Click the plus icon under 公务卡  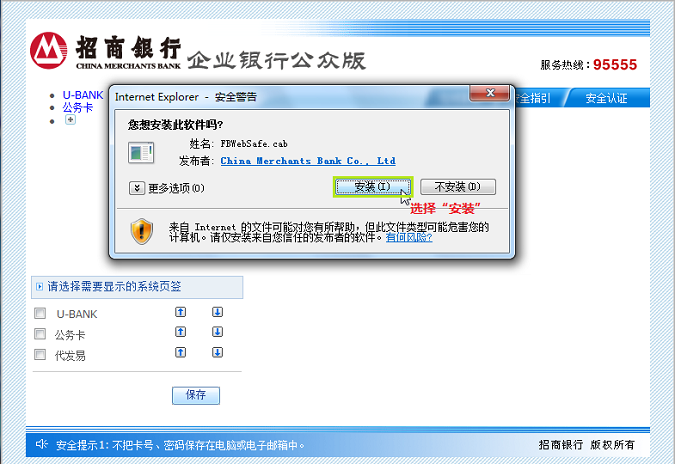[70, 120]
